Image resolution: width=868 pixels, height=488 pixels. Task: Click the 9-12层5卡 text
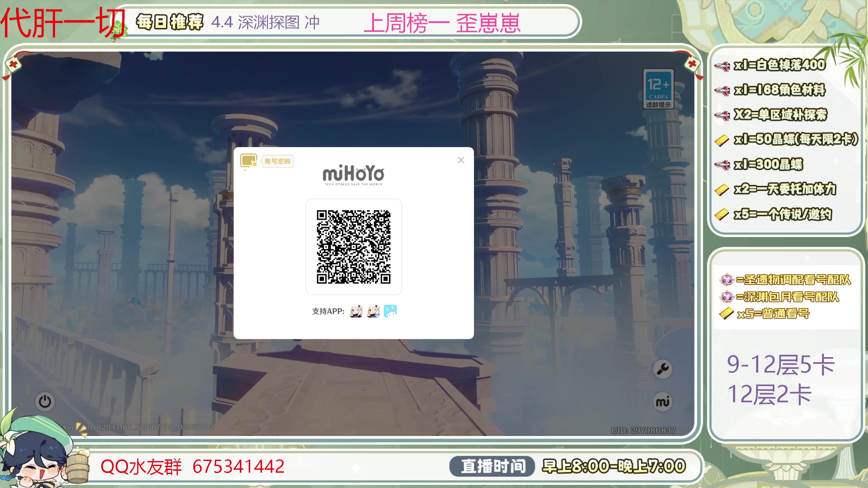coord(781,365)
